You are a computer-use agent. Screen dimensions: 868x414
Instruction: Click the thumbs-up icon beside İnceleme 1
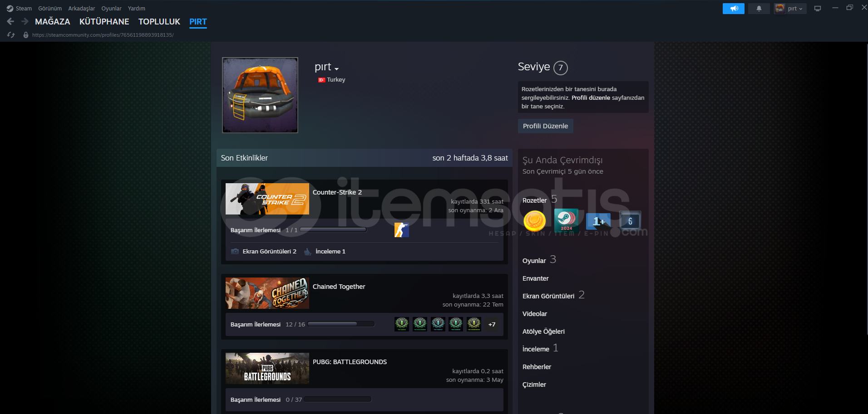pyautogui.click(x=307, y=251)
